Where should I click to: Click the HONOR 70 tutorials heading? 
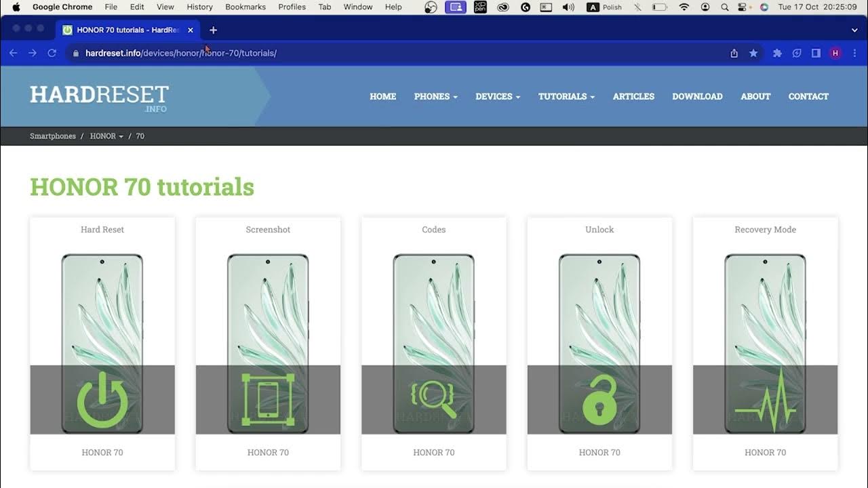[142, 187]
